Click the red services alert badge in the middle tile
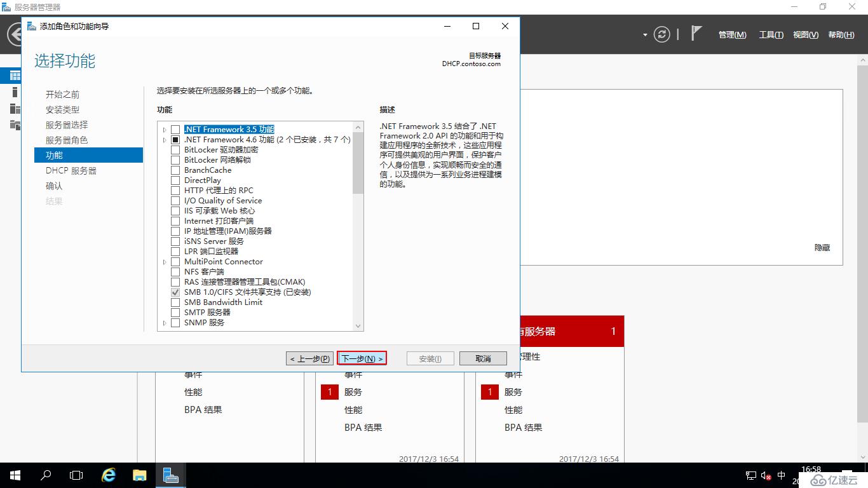868x488 pixels. pyautogui.click(x=329, y=392)
